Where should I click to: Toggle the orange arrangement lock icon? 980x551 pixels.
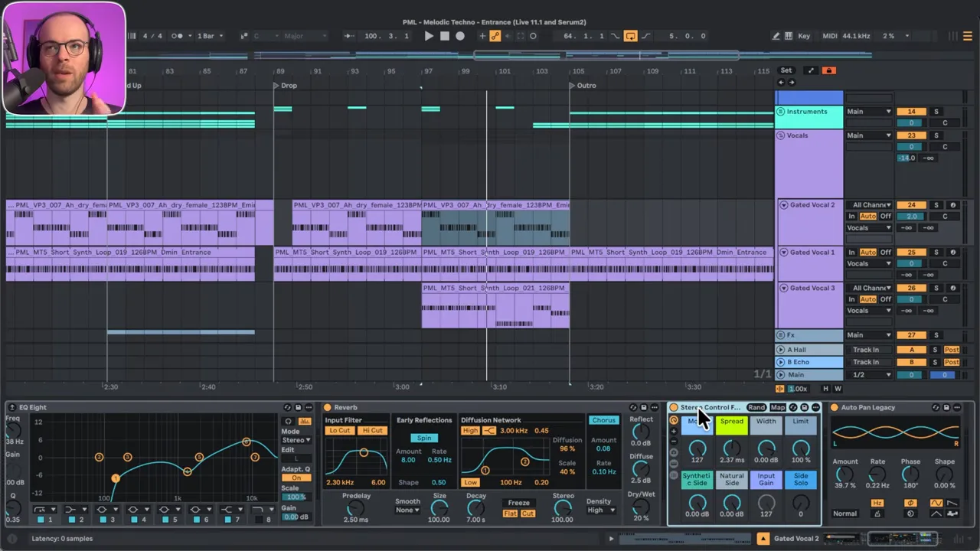[828, 70]
